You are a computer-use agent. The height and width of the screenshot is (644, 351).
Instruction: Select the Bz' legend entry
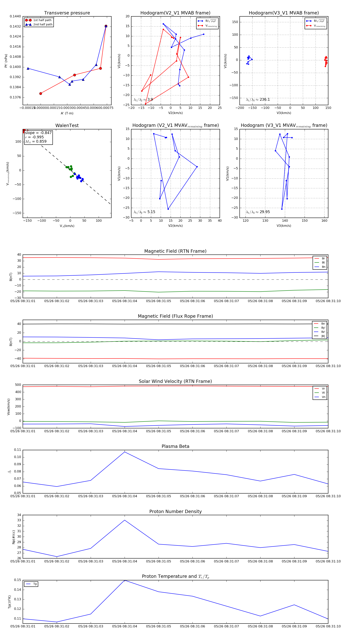[x=320, y=332]
